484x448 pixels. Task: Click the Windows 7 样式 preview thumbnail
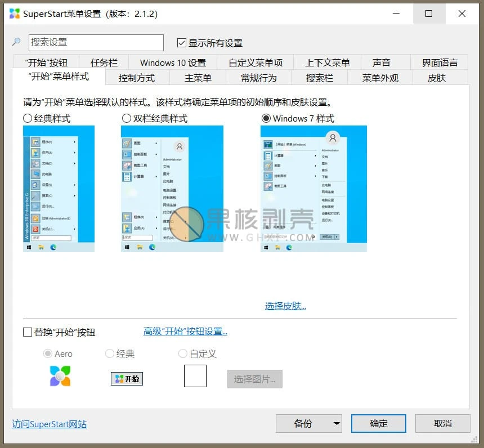pyautogui.click(x=313, y=189)
